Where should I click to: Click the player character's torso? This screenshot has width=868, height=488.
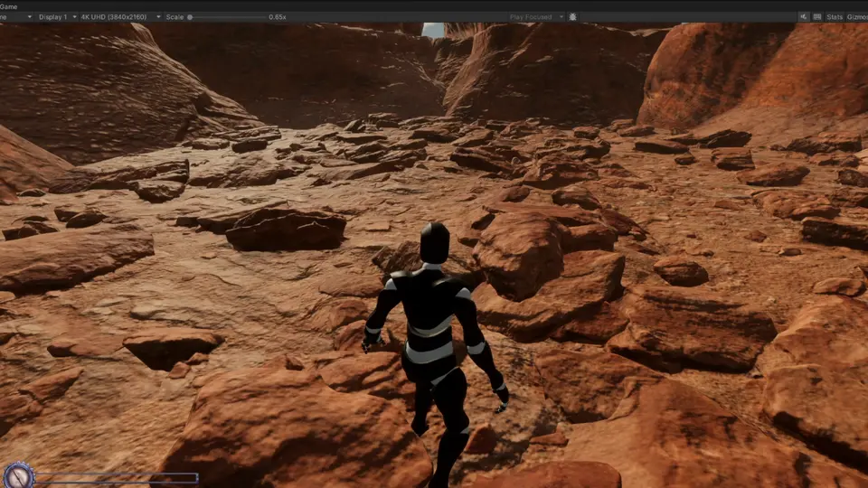coord(430,312)
